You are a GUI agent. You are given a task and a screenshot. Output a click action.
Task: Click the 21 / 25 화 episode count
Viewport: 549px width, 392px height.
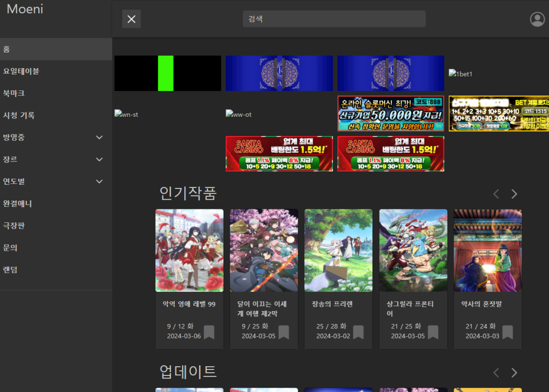[x=406, y=326]
